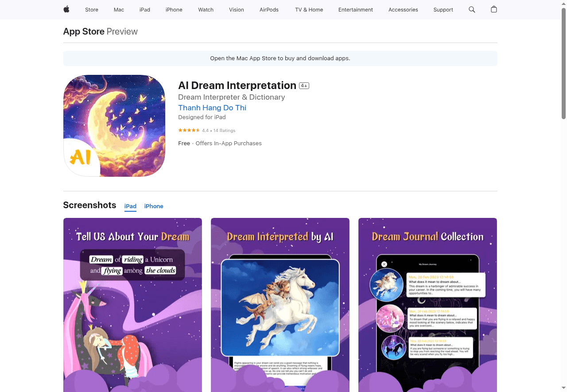Image resolution: width=567 pixels, height=392 pixels.
Task: Open the 'Tell Us About Your Dream' screenshot
Action: tap(132, 305)
